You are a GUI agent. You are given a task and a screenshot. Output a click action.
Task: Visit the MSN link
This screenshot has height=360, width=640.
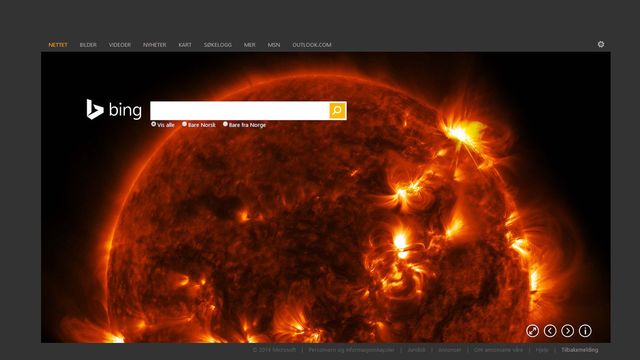pos(274,45)
